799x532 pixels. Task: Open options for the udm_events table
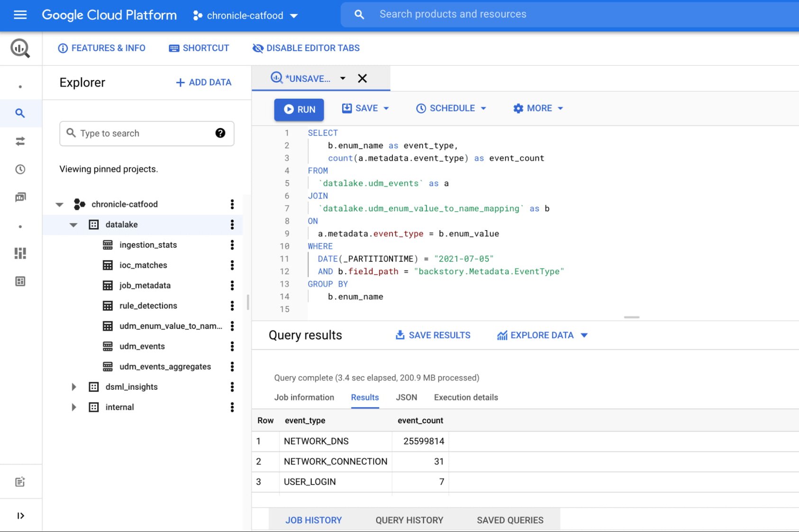pos(232,346)
